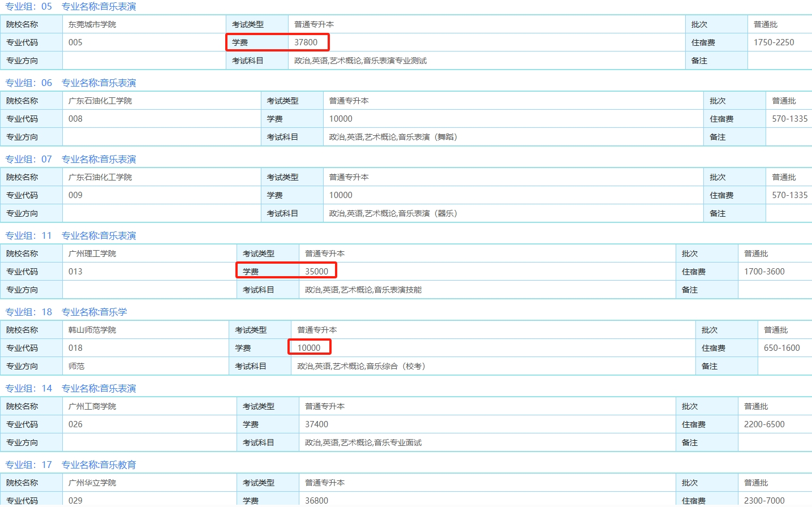The image size is (812, 507).
Task: Click the 专业代码 value 005
Action: [75, 42]
